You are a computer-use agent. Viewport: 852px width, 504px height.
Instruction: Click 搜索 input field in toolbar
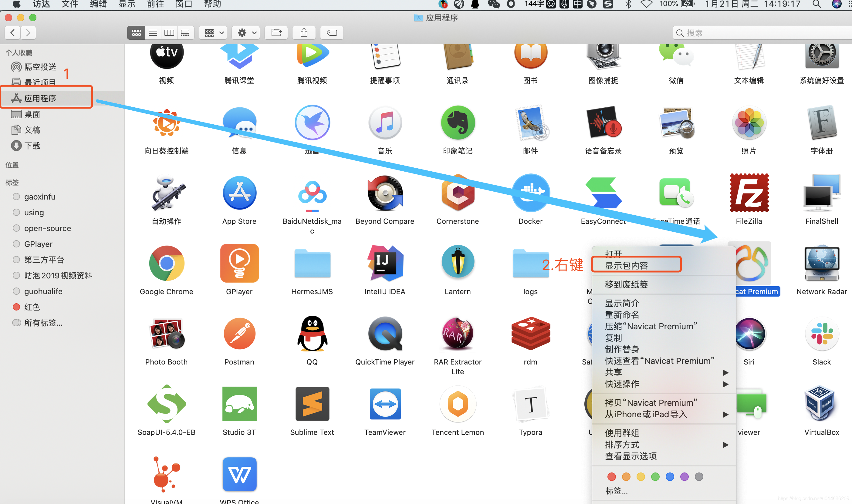click(x=762, y=33)
